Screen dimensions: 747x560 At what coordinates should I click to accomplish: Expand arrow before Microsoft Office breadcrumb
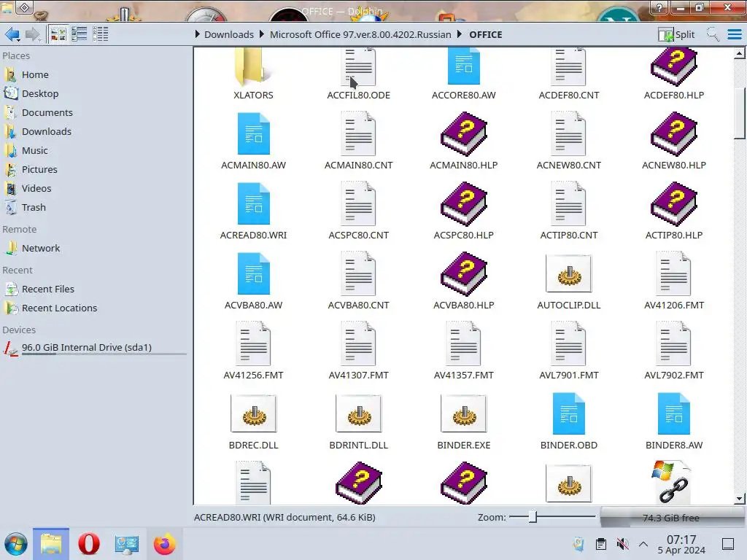[x=262, y=34]
